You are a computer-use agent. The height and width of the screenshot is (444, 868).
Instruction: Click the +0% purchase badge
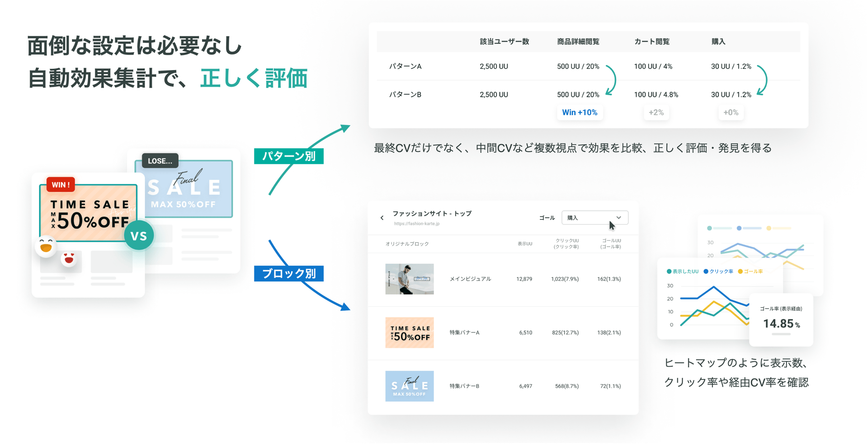(x=731, y=112)
